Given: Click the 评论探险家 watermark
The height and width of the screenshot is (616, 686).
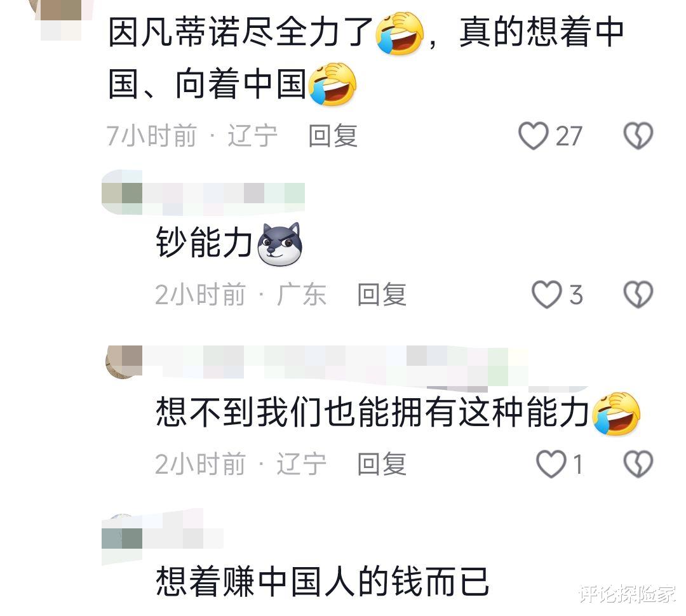Looking at the screenshot, I should coord(627,594).
